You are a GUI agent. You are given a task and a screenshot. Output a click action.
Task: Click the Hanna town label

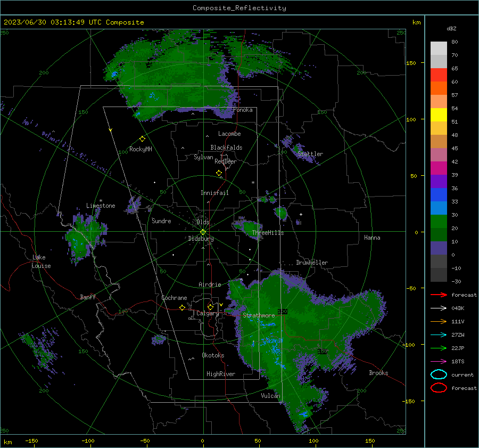(x=372, y=238)
